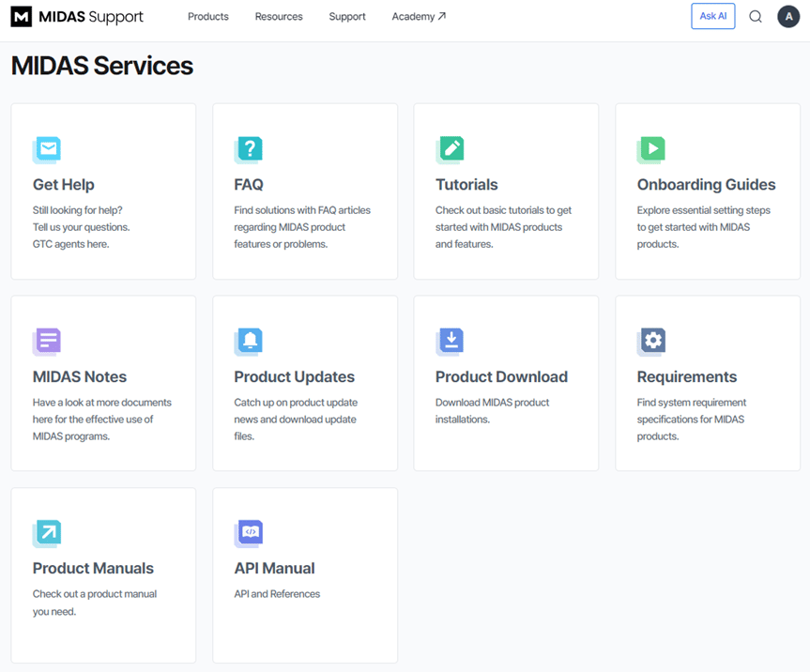Click the Onboarding Guides play icon
This screenshot has height=672, width=810.
tap(651, 150)
